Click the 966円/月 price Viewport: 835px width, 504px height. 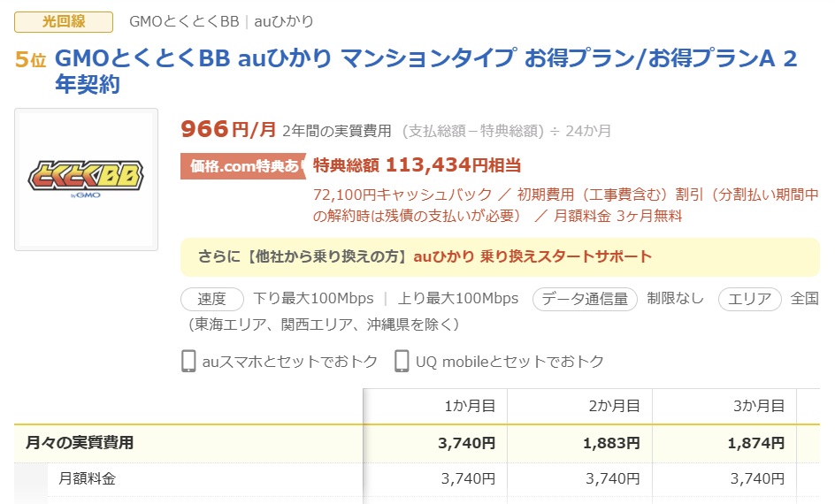(x=228, y=130)
